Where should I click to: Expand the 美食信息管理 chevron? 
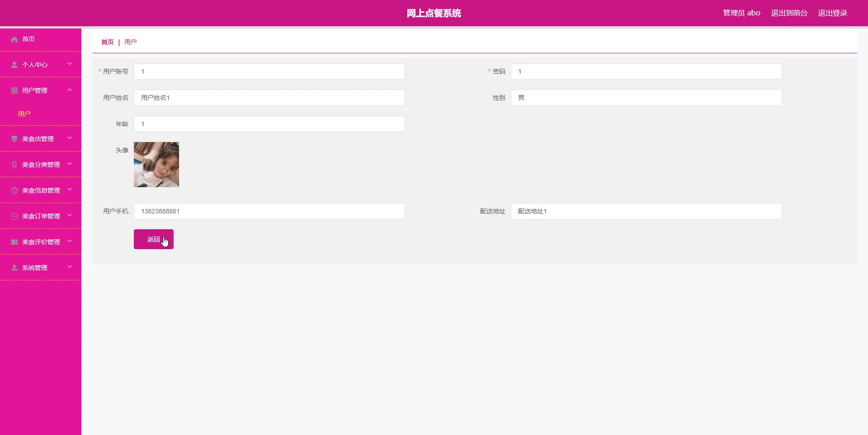[70, 190]
